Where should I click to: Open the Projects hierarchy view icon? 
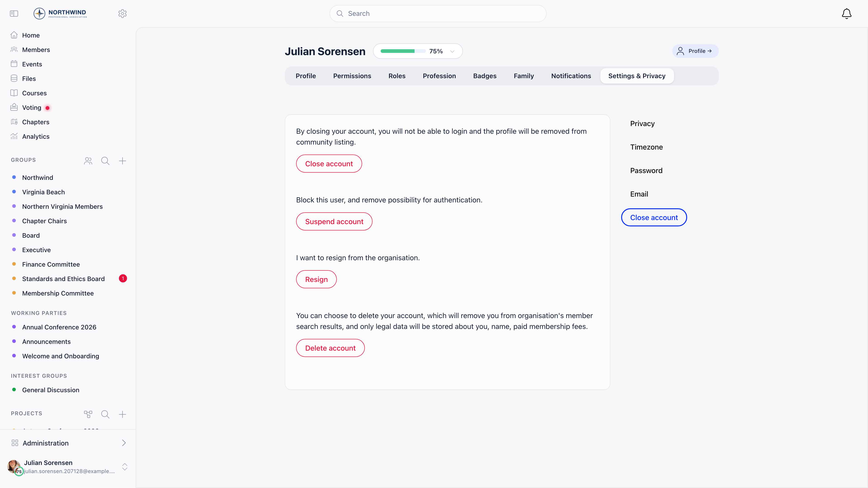click(x=88, y=414)
